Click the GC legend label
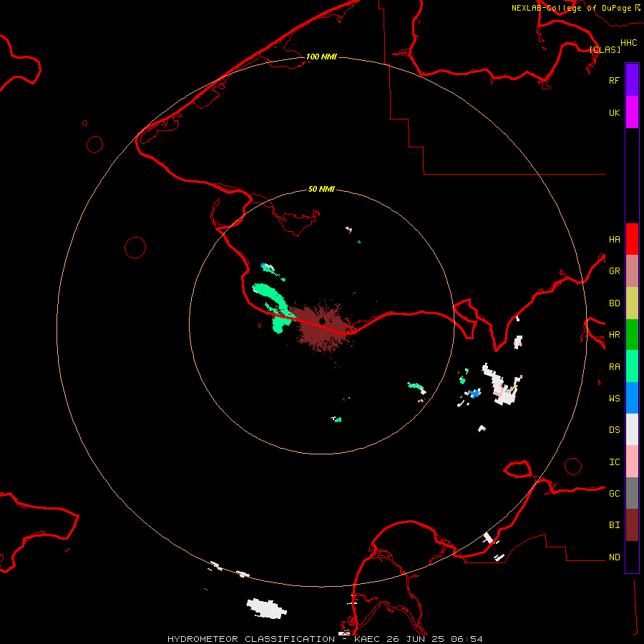 [614, 494]
